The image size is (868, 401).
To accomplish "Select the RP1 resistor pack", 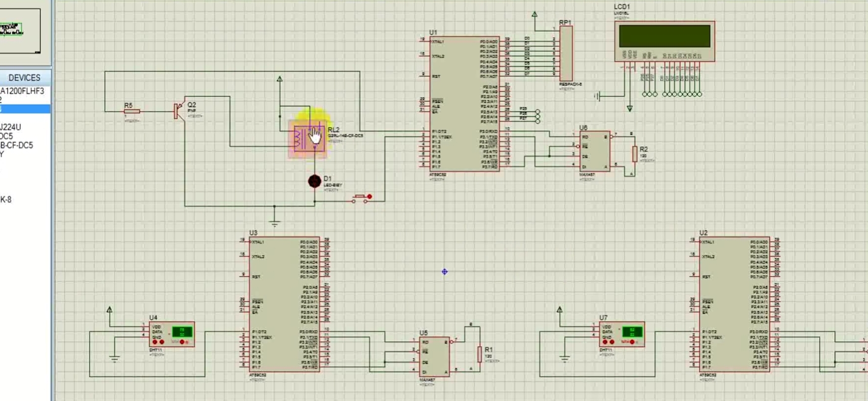I will point(566,53).
